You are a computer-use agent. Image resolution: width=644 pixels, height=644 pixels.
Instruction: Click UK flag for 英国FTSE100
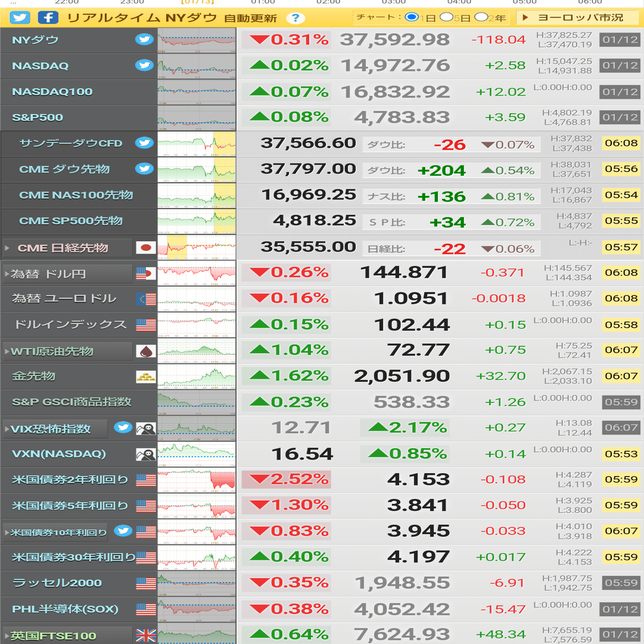pos(146,636)
